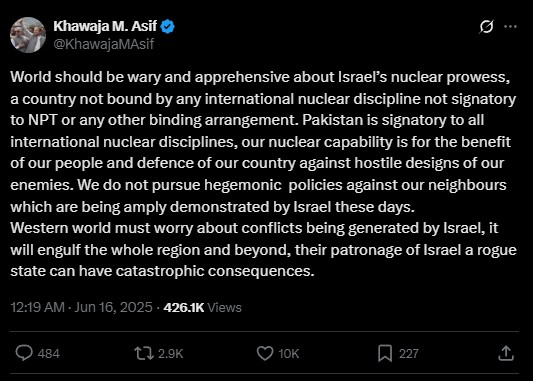This screenshot has width=533, height=381.
Task: Open the three-dot more options menu
Action: point(510,27)
